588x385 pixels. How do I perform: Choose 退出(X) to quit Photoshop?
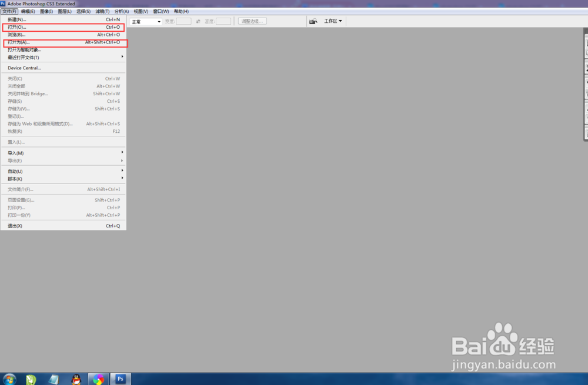[64, 226]
